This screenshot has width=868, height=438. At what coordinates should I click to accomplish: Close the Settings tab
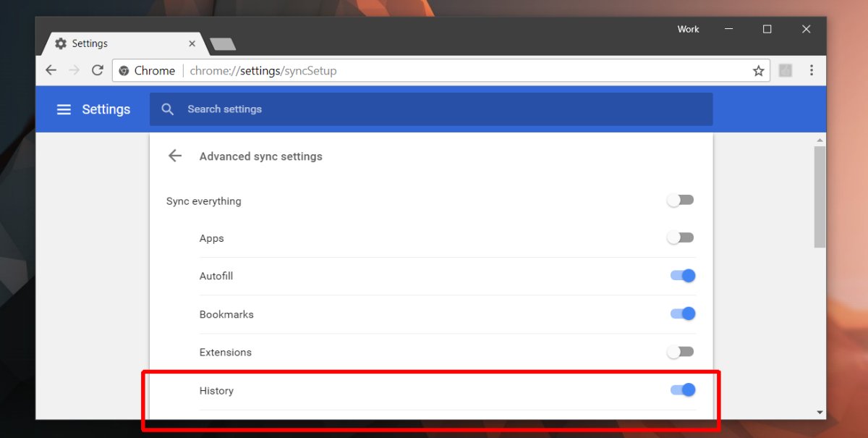tap(192, 43)
